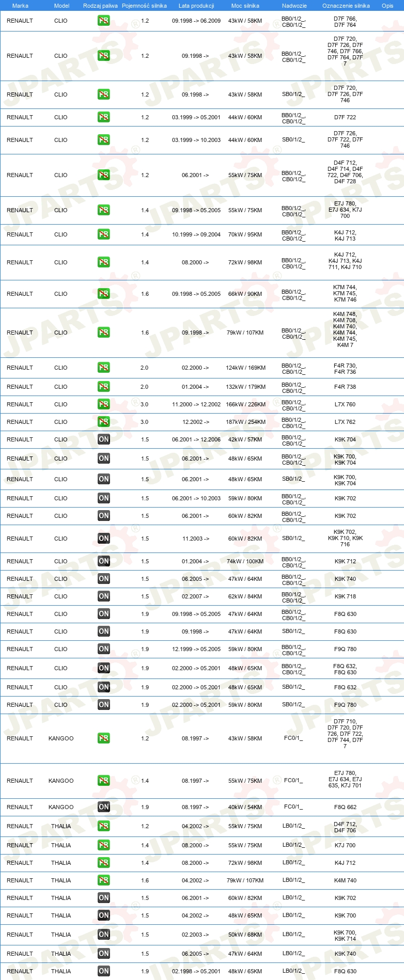The width and height of the screenshot is (404, 980).
Task: Select the engine code cell 'L7X 760'
Action: tap(345, 404)
